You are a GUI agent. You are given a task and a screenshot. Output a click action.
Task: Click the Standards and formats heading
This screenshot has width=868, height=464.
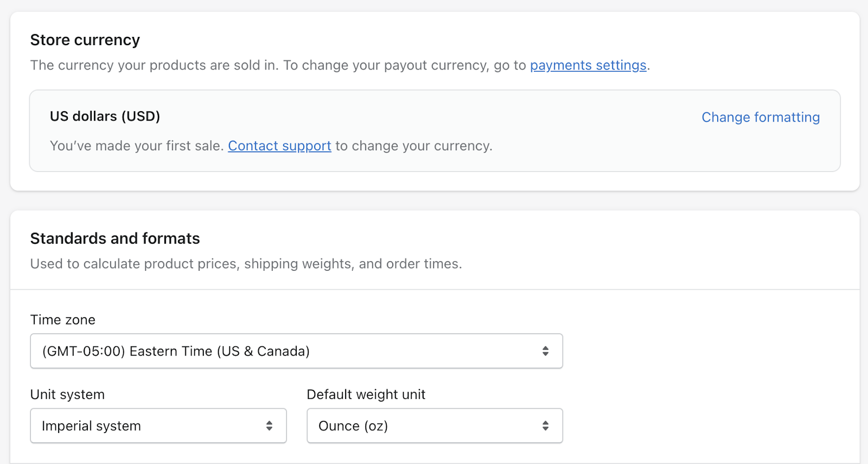point(115,239)
